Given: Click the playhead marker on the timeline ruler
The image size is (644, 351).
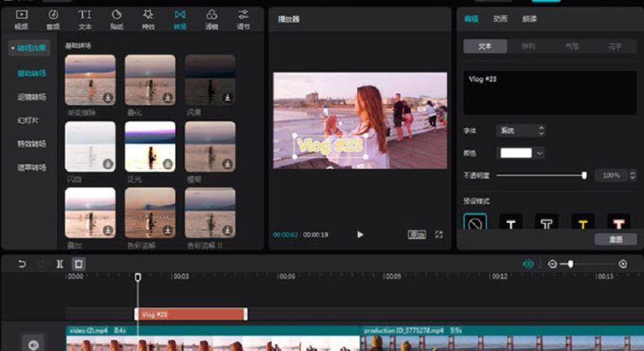Looking at the screenshot, I should click(138, 277).
